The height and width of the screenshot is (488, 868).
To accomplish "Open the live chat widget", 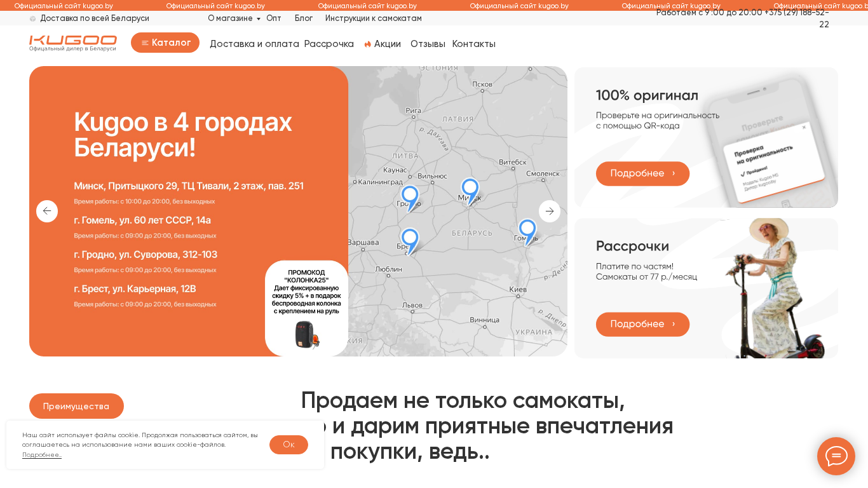I will (836, 456).
